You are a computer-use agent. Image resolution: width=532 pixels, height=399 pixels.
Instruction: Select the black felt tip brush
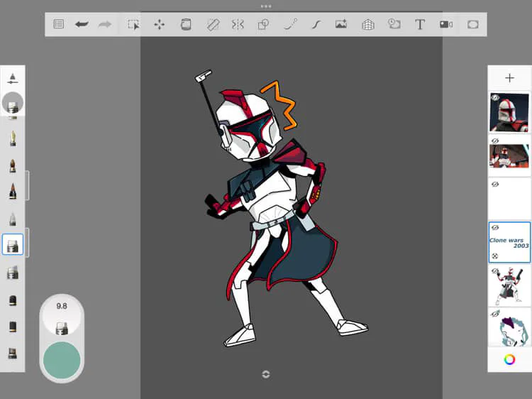coord(13,327)
